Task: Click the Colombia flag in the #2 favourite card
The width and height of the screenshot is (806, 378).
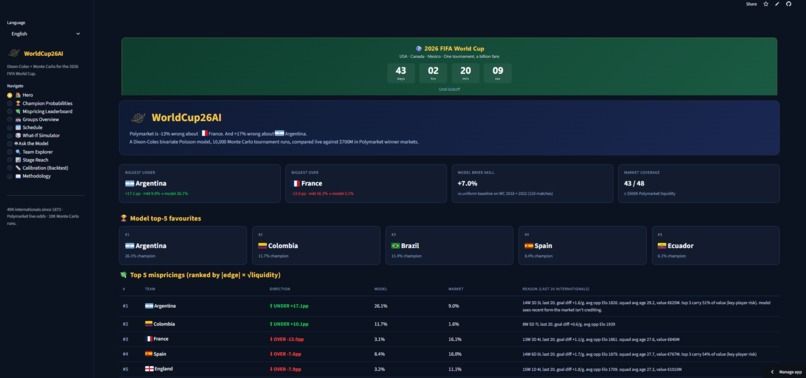Action: click(x=262, y=246)
